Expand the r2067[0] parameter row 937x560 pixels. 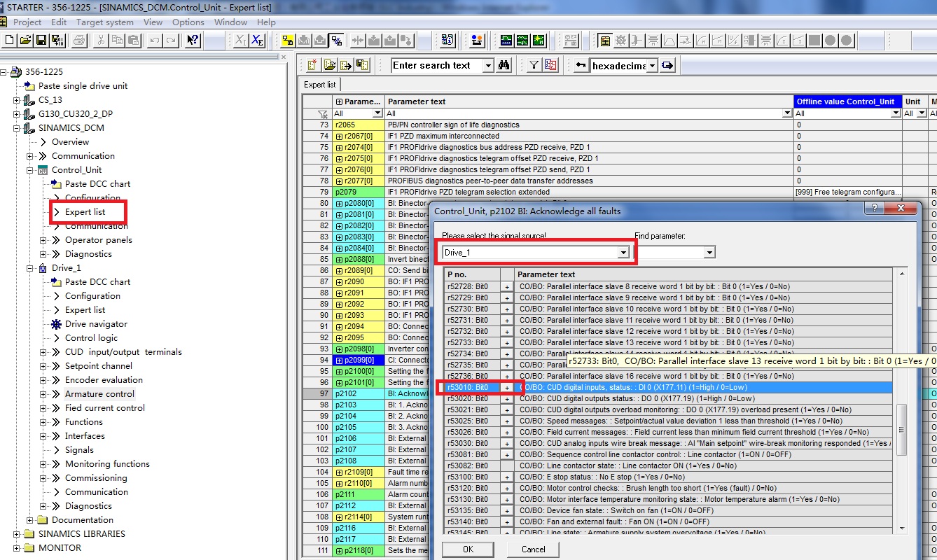click(340, 136)
